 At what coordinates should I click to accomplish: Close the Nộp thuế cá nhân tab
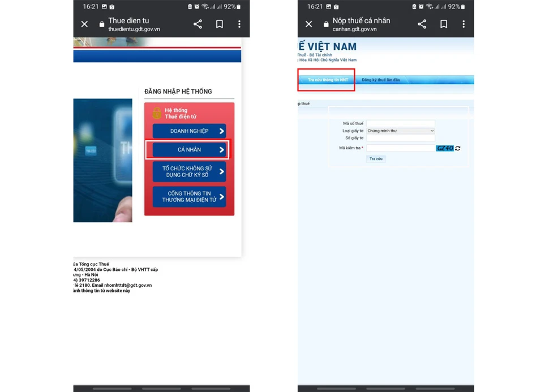click(308, 24)
